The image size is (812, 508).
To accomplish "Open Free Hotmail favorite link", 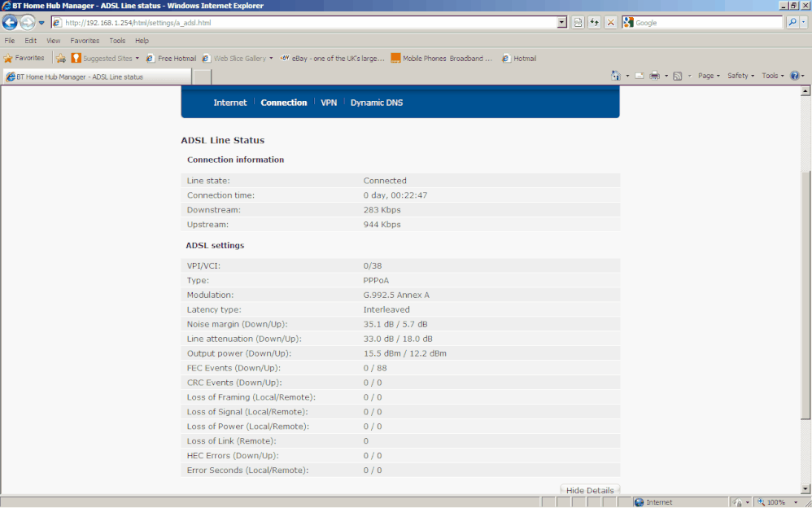I will (x=172, y=58).
